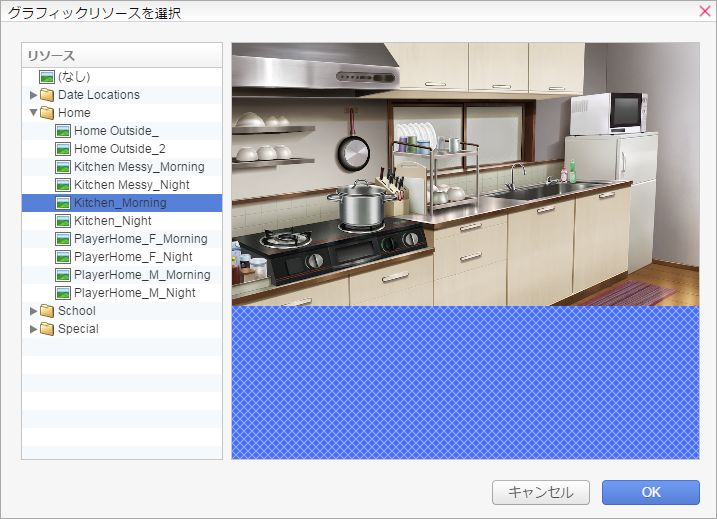Click the image icon for PlayerHome_M_Night
The width and height of the screenshot is (717, 519).
click(63, 293)
